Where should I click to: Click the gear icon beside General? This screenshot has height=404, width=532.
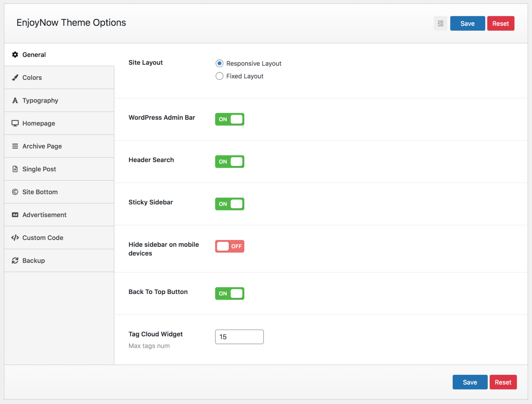15,55
